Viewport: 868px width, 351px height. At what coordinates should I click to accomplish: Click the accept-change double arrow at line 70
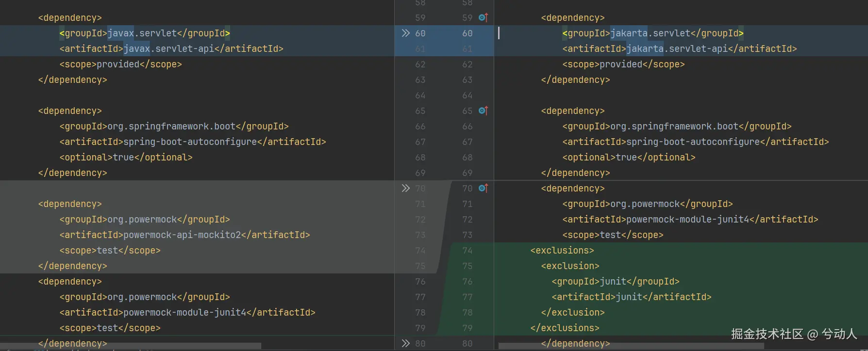tap(405, 188)
